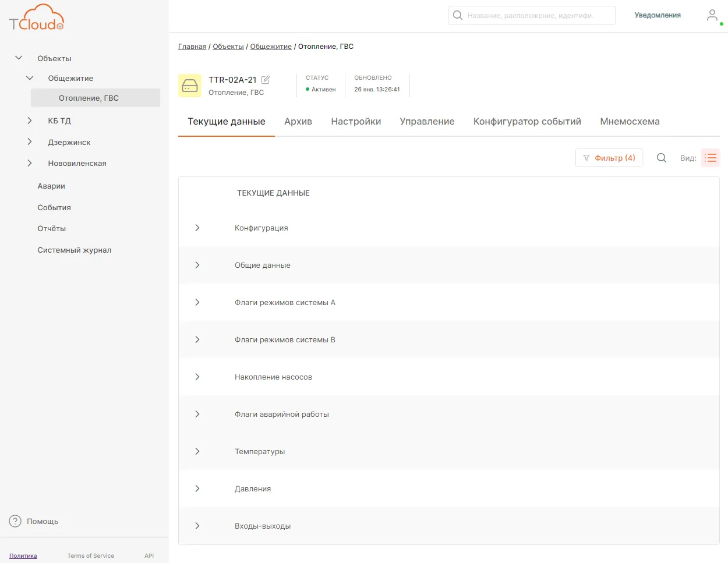Expand the Входы-выходы row
Image resolution: width=728 pixels, height=563 pixels.
tap(197, 526)
